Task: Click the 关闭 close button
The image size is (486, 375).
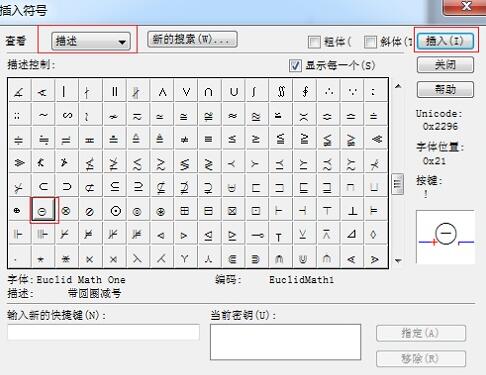Action: [x=445, y=65]
